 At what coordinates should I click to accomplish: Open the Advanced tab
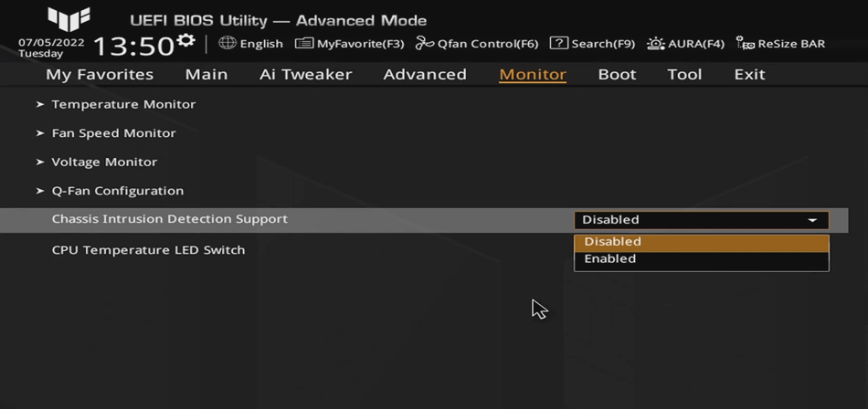click(425, 74)
